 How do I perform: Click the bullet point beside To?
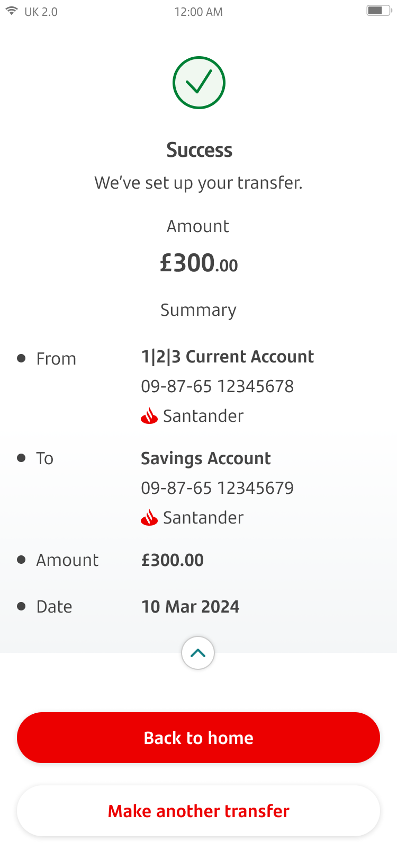coord(21,458)
